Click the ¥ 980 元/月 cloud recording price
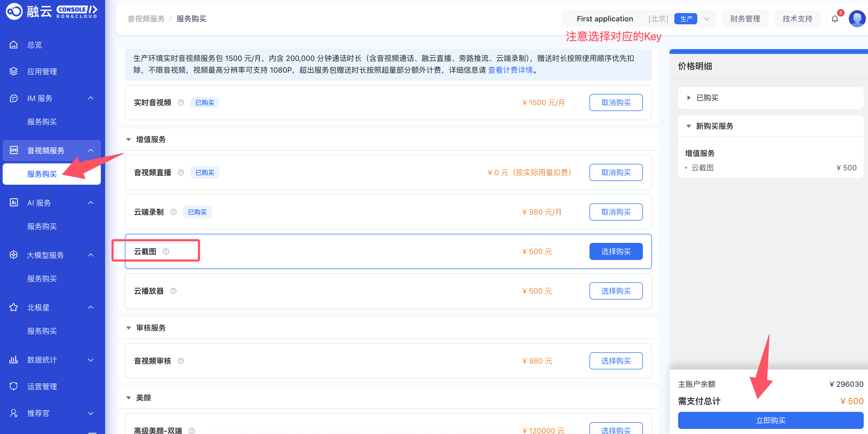This screenshot has height=434, width=868. 542,212
